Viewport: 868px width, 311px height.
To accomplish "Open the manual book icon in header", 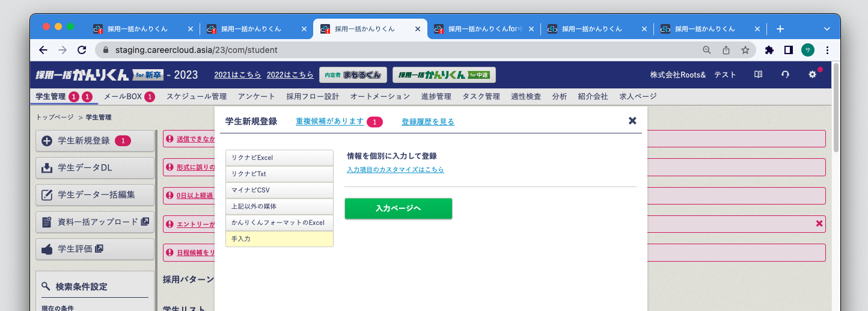I will tap(759, 75).
